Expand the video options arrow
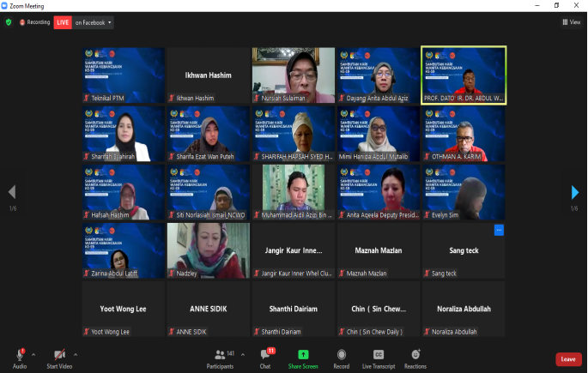This screenshot has width=588, height=373. pos(75,353)
